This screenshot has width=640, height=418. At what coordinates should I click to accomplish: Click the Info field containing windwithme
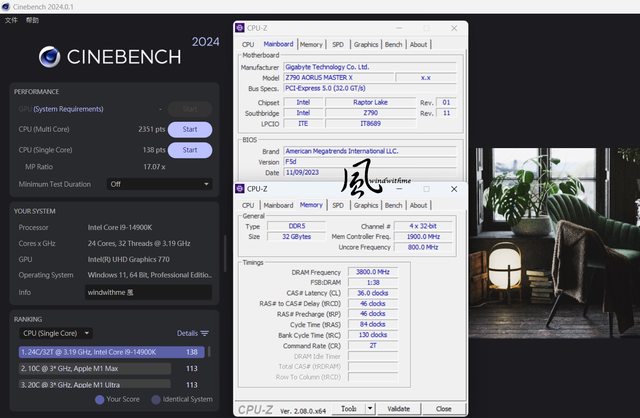click(x=148, y=292)
